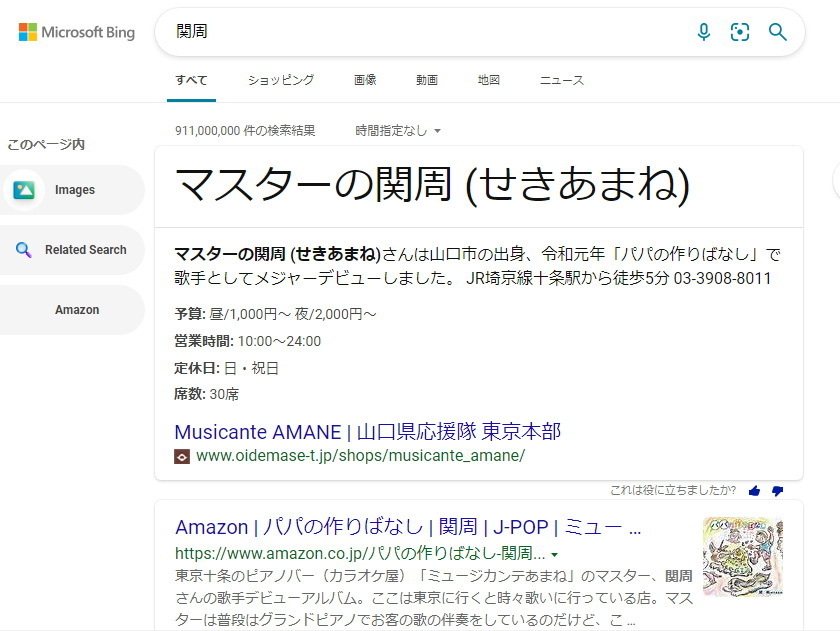840x631 pixels.
Task: Open the Musicante AMANE result link
Action: click(x=368, y=432)
